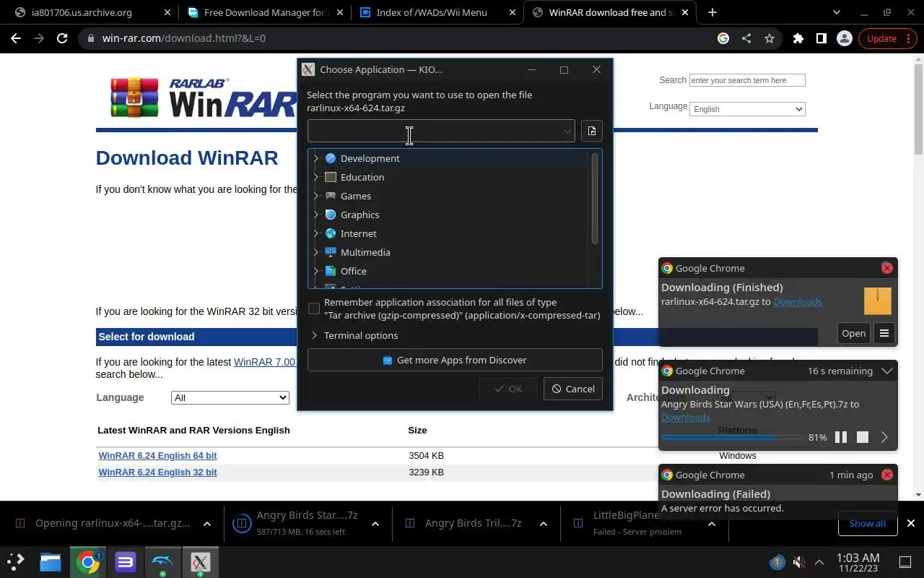Click the Cancel button in dialog
Viewport: 924px width, 578px height.
tap(573, 389)
